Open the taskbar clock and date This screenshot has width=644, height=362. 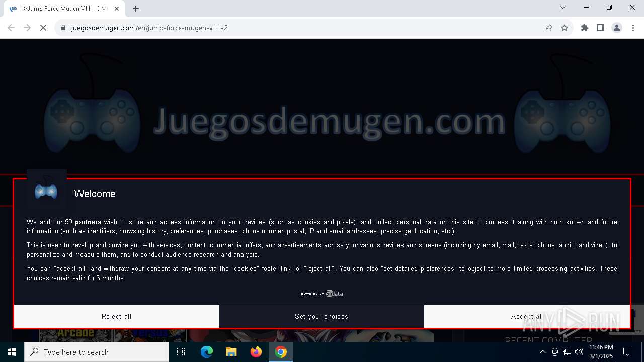[x=601, y=352]
